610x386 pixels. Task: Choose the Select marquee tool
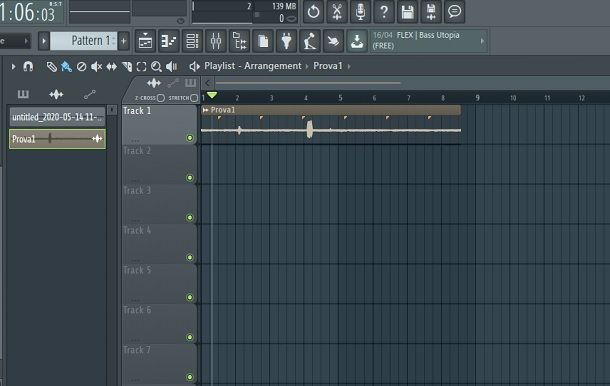[x=142, y=67]
